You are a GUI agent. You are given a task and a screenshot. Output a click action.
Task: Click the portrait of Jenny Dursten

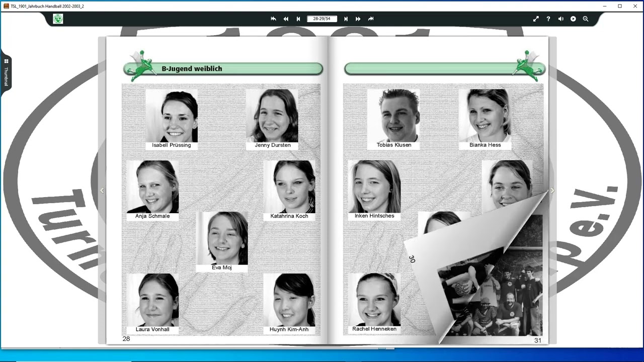tap(272, 116)
